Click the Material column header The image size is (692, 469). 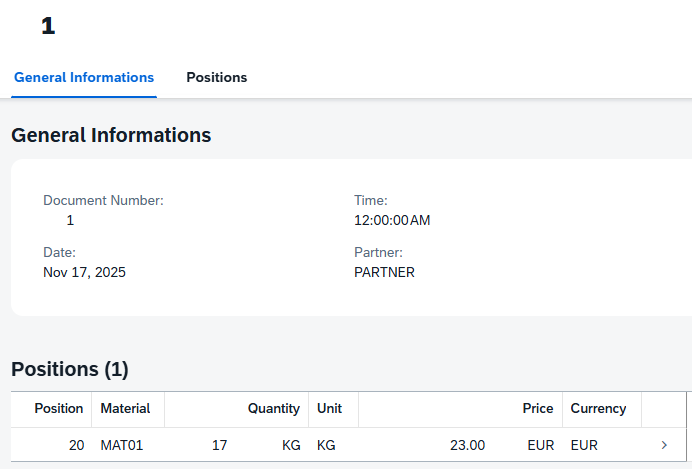[x=125, y=408]
